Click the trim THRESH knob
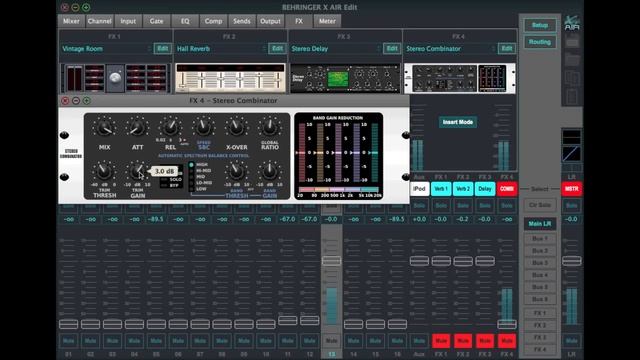640x360 pixels. click(104, 172)
